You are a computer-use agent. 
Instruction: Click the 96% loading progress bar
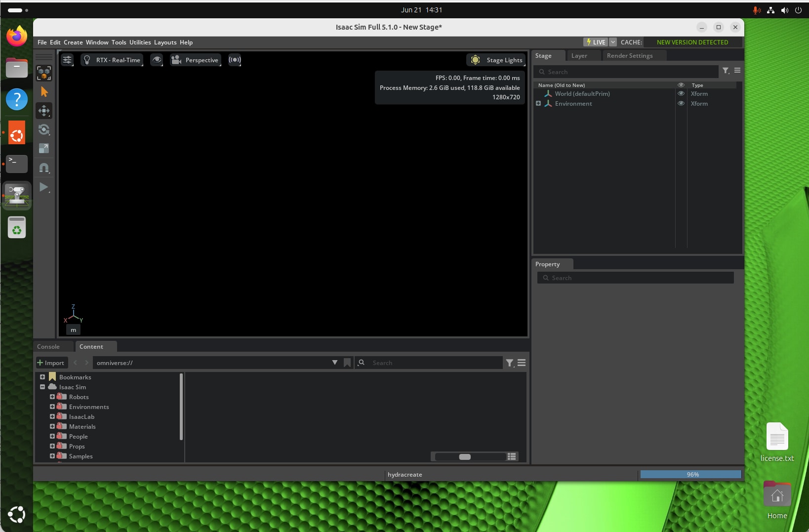691,474
